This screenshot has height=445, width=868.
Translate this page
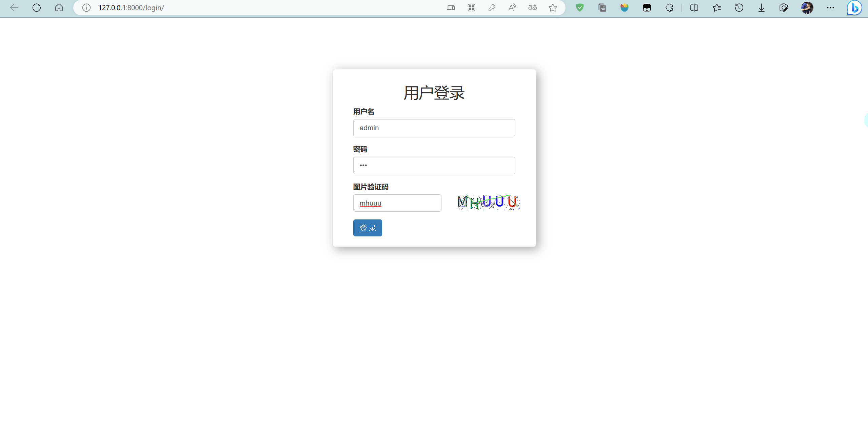[x=532, y=7]
